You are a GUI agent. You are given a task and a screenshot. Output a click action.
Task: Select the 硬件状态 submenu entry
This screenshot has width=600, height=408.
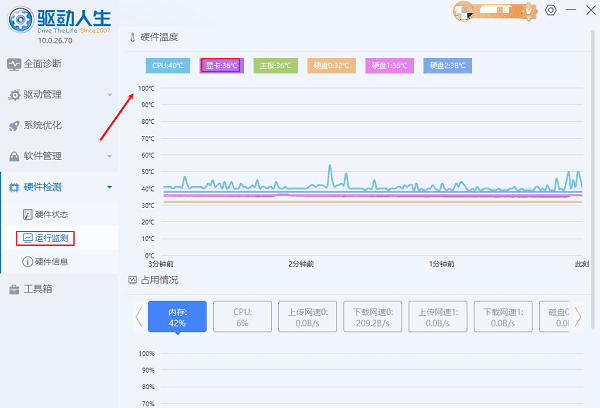pos(59,214)
